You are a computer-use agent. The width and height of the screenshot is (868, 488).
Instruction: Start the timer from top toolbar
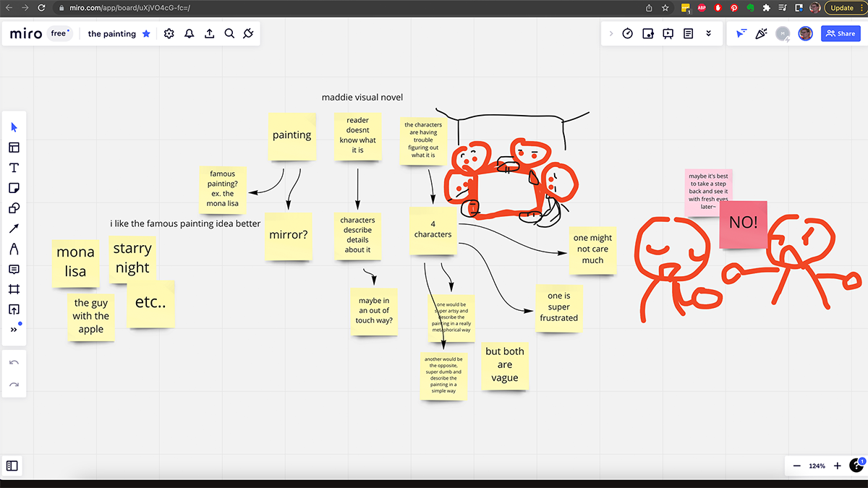click(x=628, y=34)
